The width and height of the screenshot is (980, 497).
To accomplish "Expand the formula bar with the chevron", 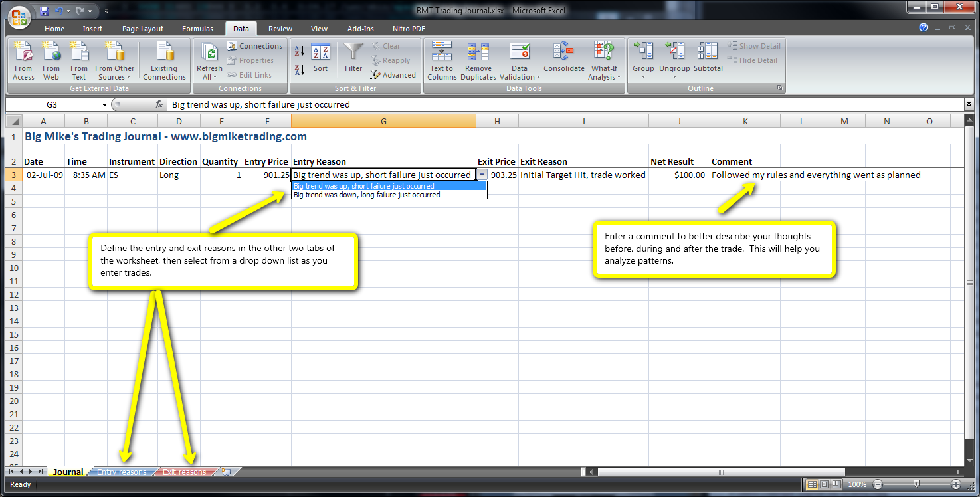I will coord(969,104).
